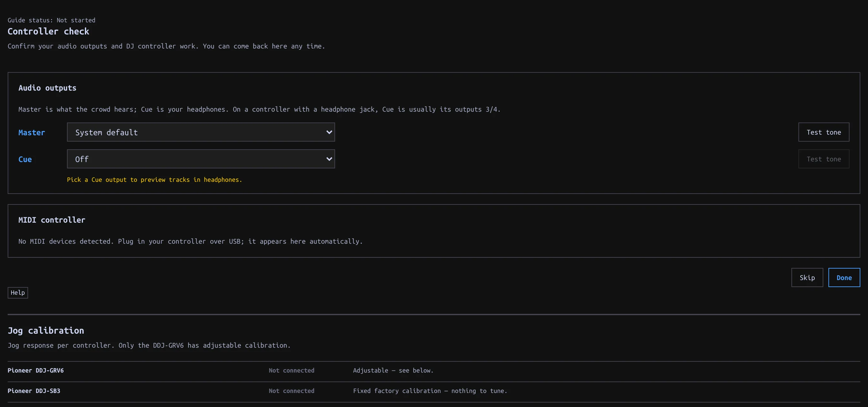Click the MIDI controller heading
The height and width of the screenshot is (407, 868).
(52, 220)
